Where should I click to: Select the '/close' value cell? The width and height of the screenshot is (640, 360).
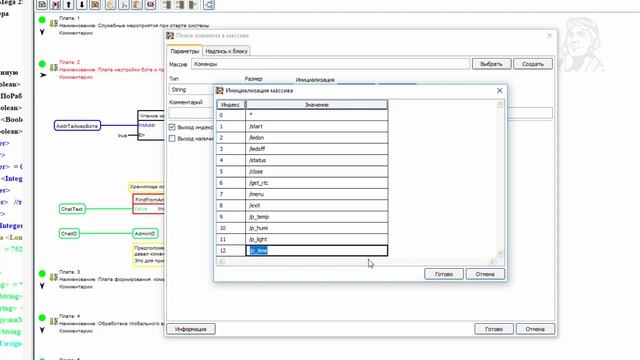[317, 172]
